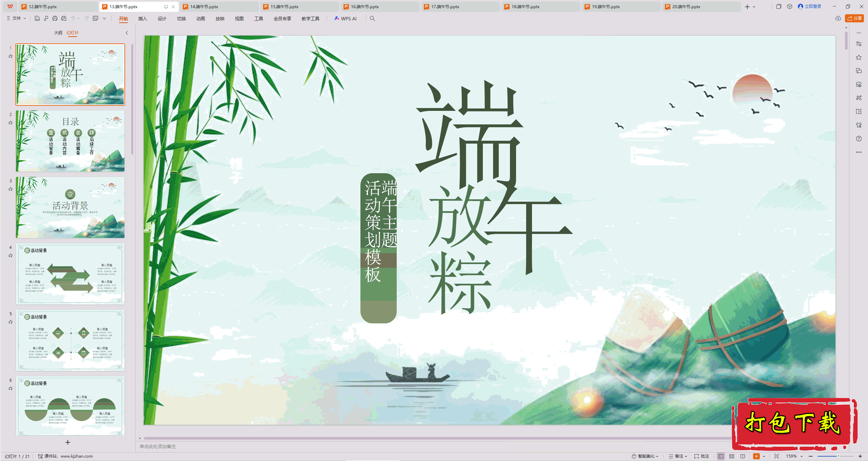Start slideshow with orange play button
Image resolution: width=868 pixels, height=461 pixels.
coord(756,456)
